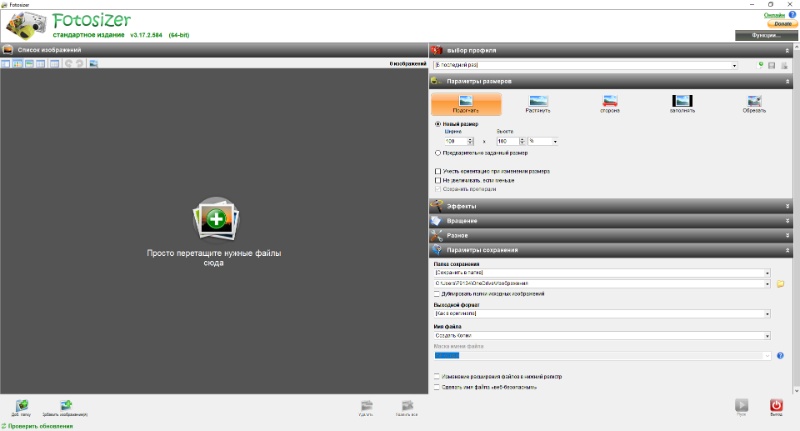
Task: Click rotate clockwise icon in list toolbar
Action: pos(80,64)
